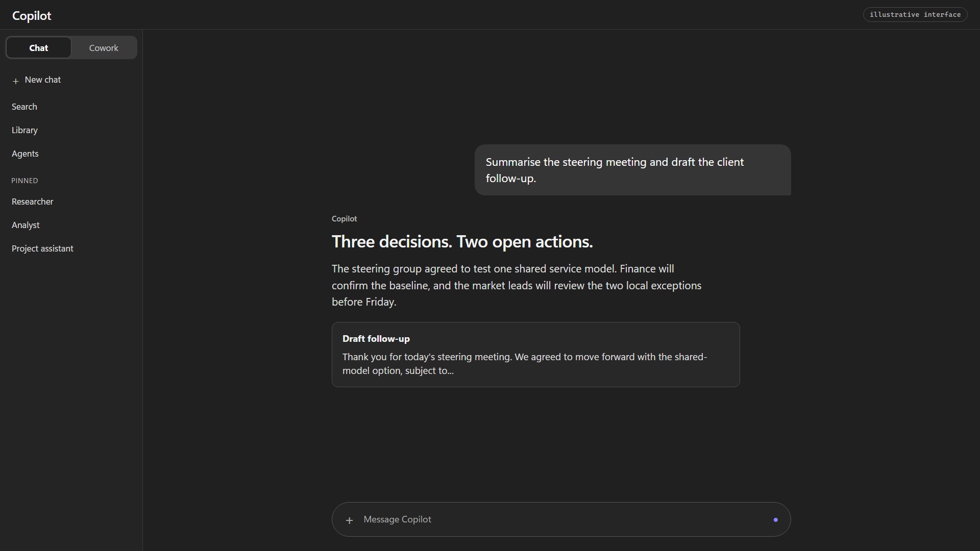
Task: Go to Agents in the sidebar
Action: pos(25,154)
